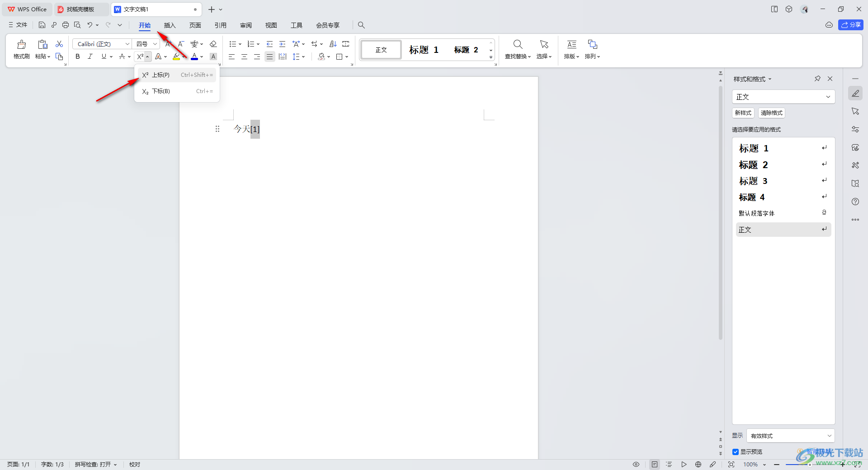Click the Increase Indent icon
Image resolution: width=868 pixels, height=470 pixels.
tap(282, 44)
